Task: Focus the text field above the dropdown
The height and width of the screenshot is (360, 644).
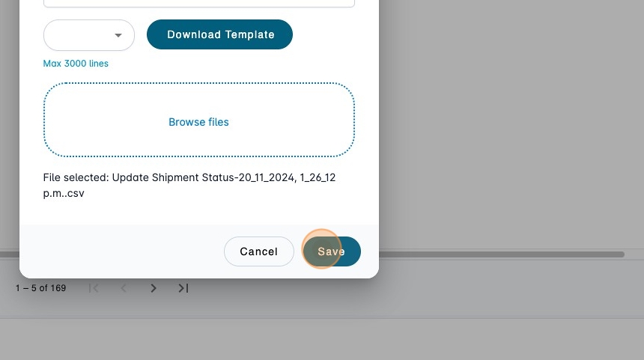Action: pos(198,3)
